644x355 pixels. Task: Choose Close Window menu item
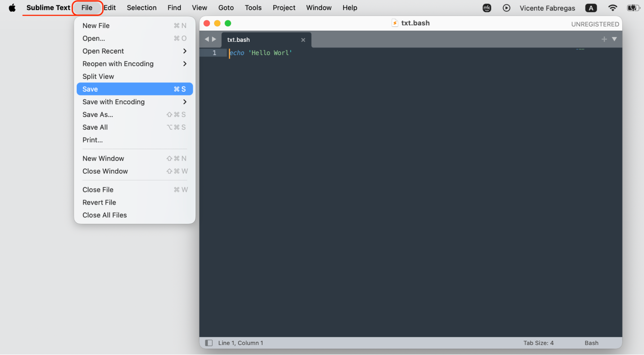(x=135, y=171)
